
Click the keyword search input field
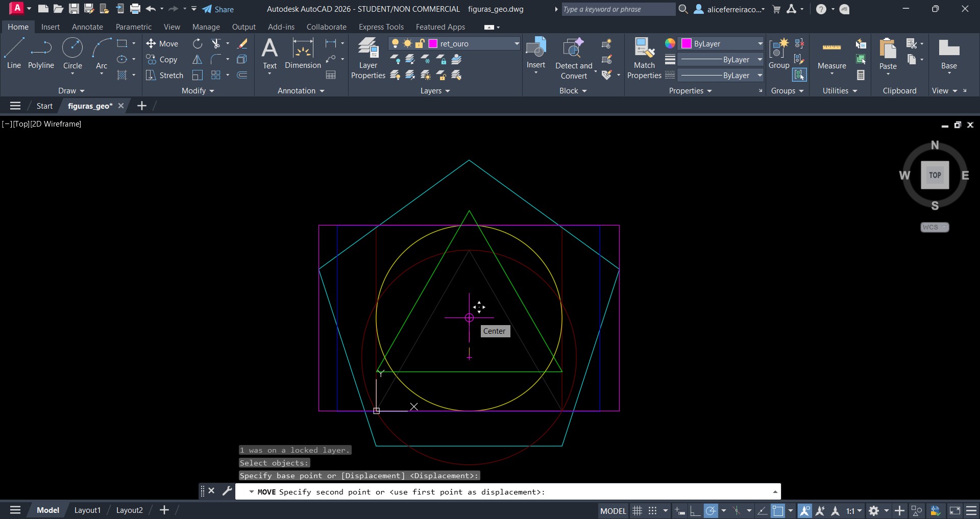coord(618,9)
